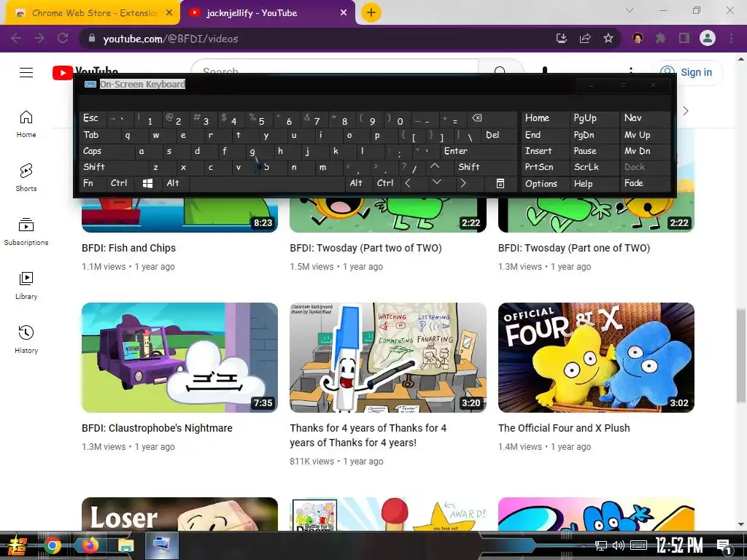Toggle left Ctrl key on On-Screen Keyboard
Viewport: 747px width, 560px height.
click(x=121, y=183)
